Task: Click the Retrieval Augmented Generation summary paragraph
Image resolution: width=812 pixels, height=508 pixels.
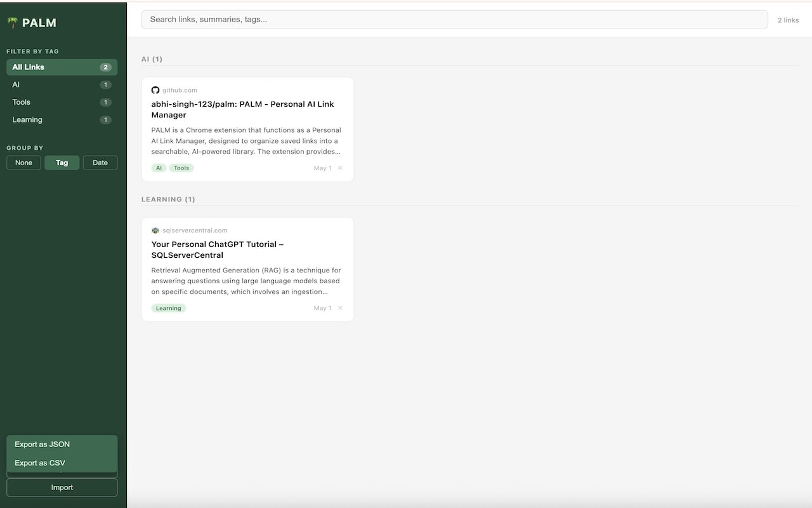Action: 246,281
